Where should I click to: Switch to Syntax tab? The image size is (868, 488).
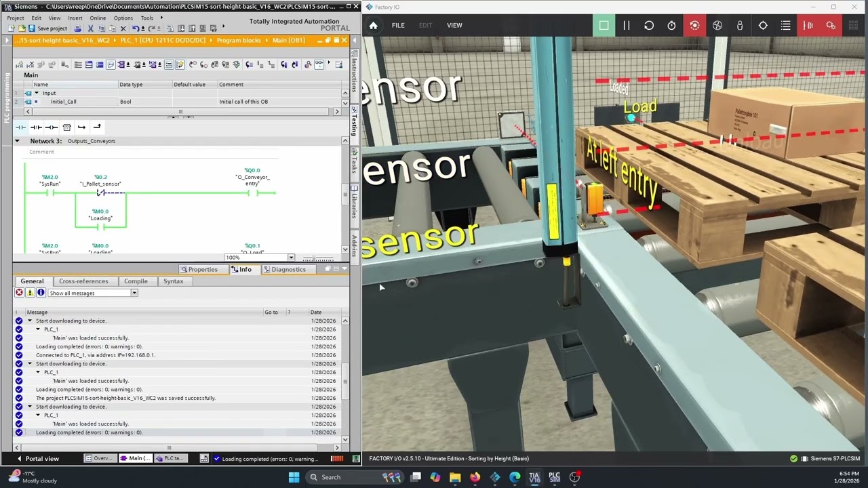pos(173,281)
